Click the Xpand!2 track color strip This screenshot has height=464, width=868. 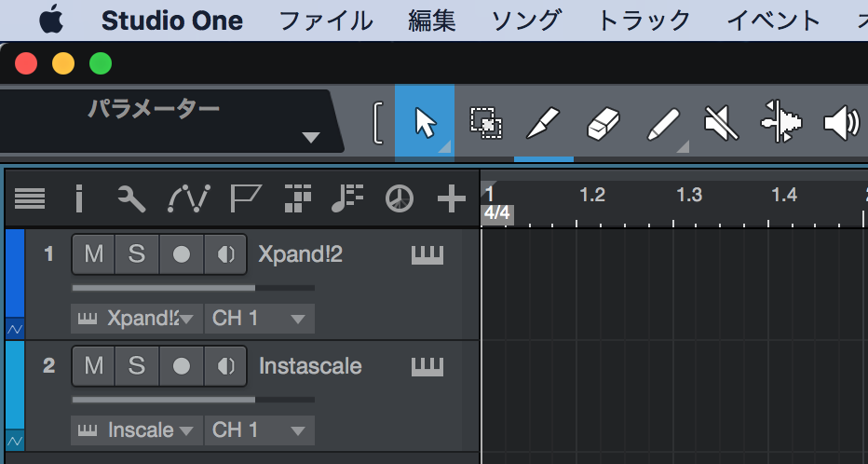point(15,274)
